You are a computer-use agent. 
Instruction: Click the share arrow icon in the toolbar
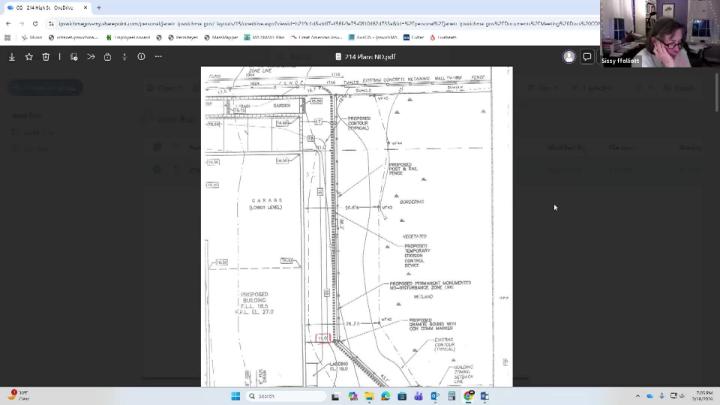click(x=90, y=57)
